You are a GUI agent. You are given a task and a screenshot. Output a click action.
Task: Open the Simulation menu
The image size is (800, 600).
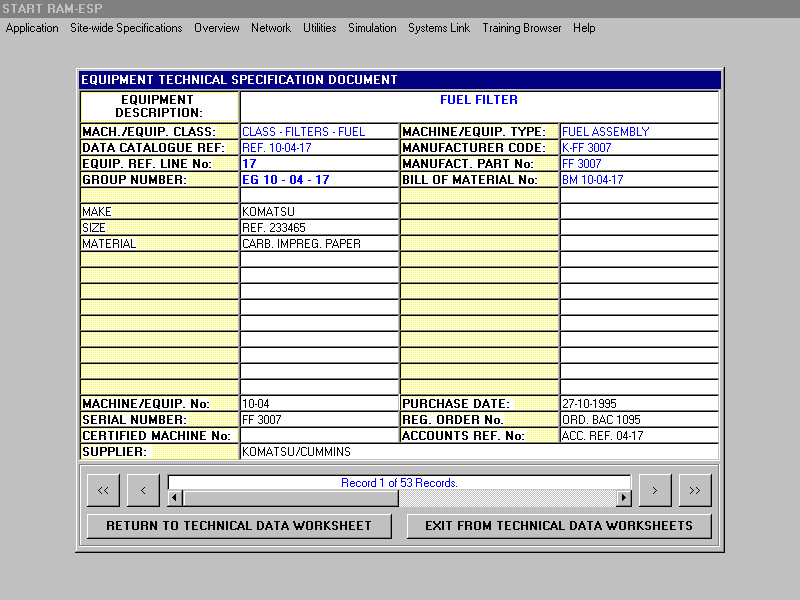372,28
